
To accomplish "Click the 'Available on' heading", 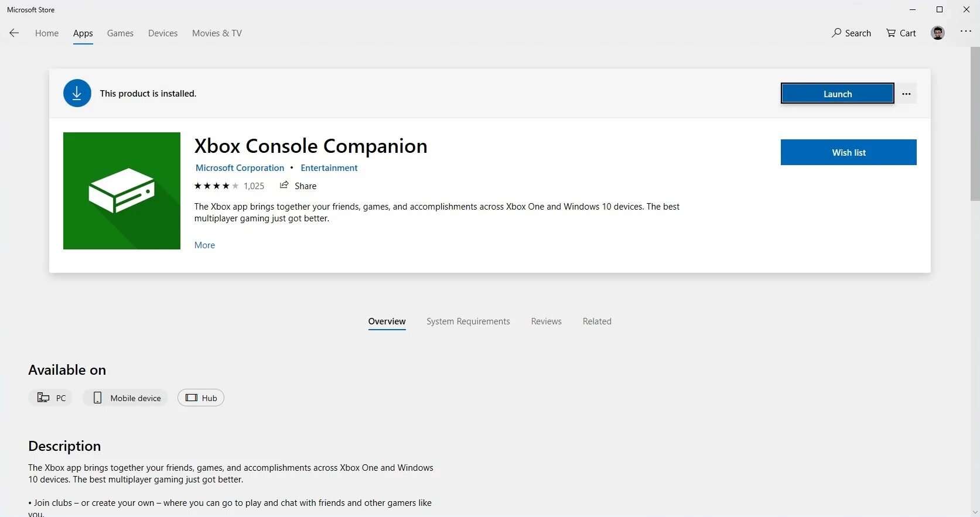I will (67, 370).
